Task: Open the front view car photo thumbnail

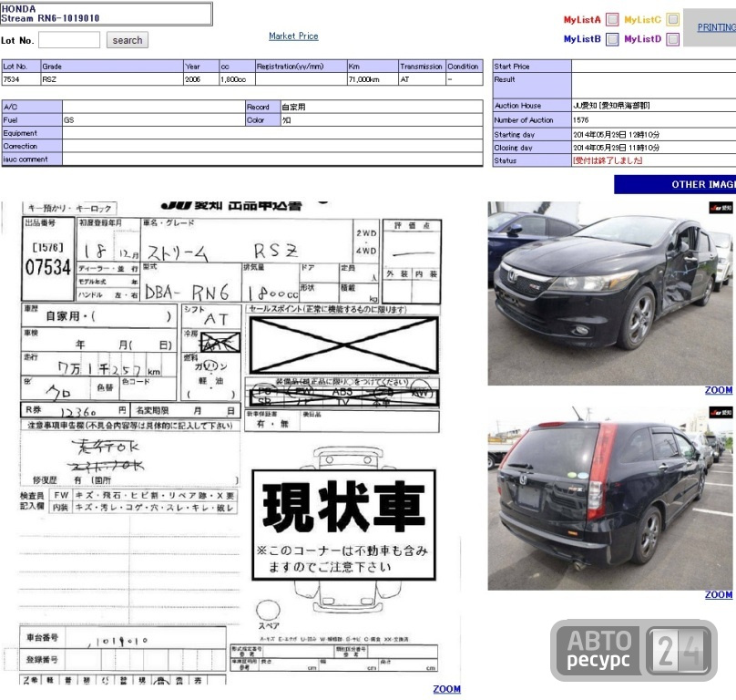Action: 610,293
